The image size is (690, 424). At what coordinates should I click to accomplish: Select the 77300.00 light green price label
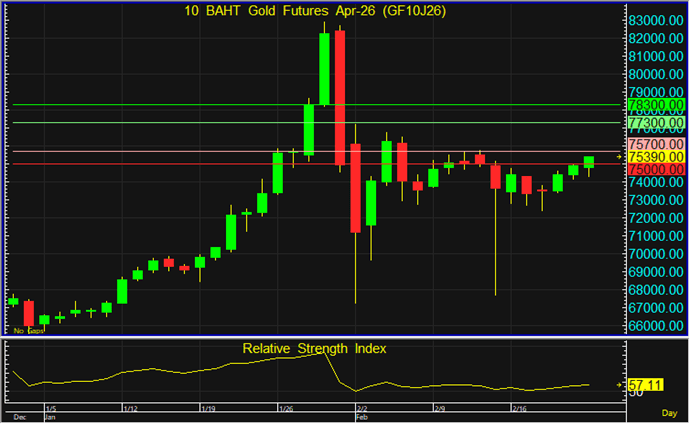pos(655,123)
